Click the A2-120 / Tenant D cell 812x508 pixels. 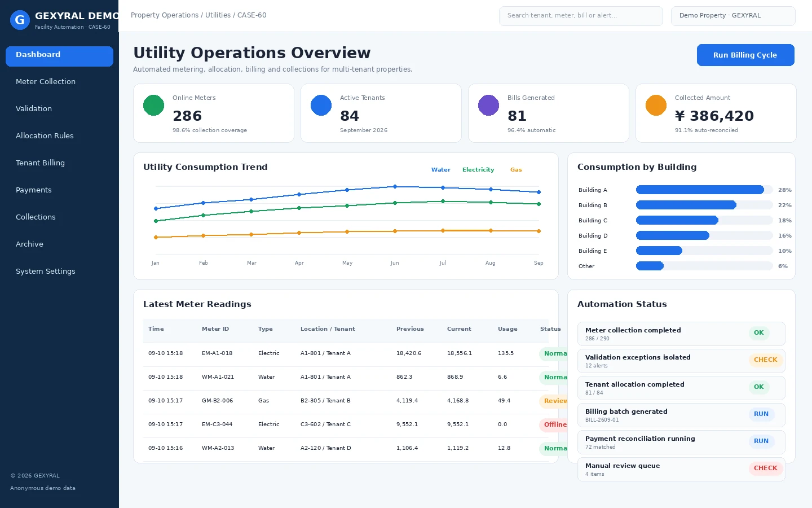(326, 448)
